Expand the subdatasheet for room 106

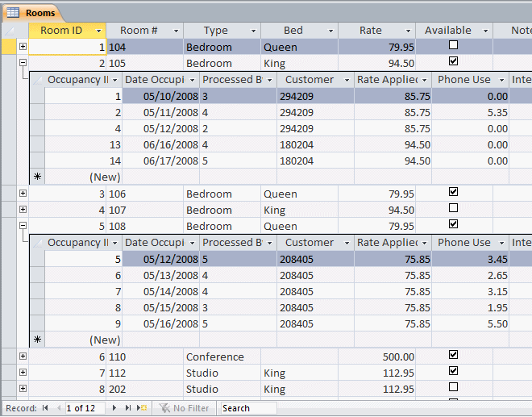pyautogui.click(x=23, y=194)
